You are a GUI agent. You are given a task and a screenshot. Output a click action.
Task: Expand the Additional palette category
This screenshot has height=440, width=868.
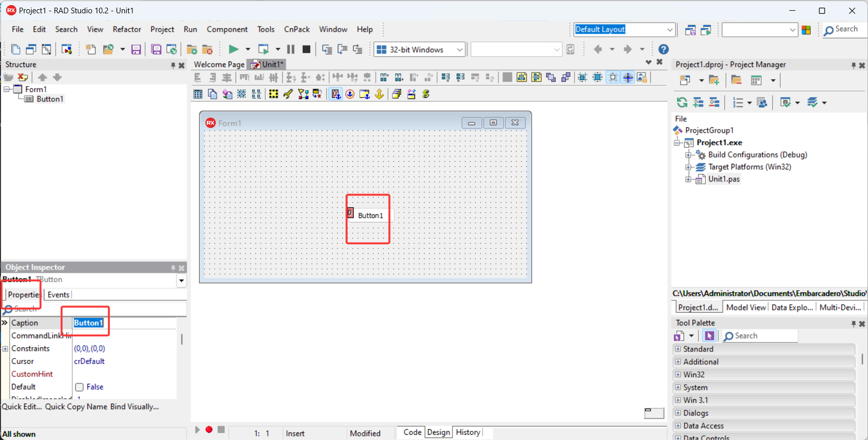[678, 362]
